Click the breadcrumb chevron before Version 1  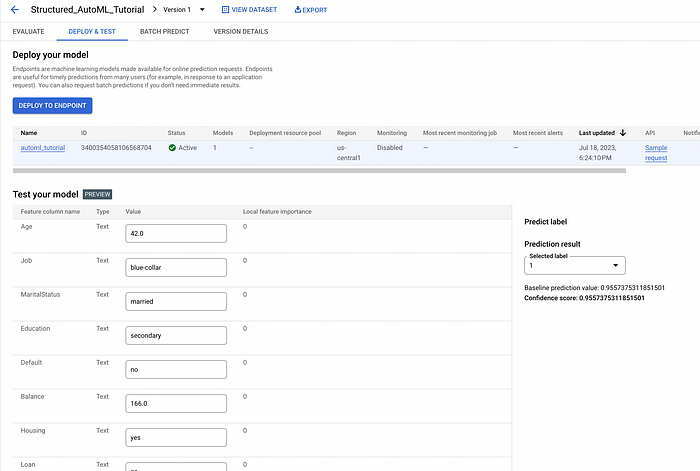click(x=154, y=9)
